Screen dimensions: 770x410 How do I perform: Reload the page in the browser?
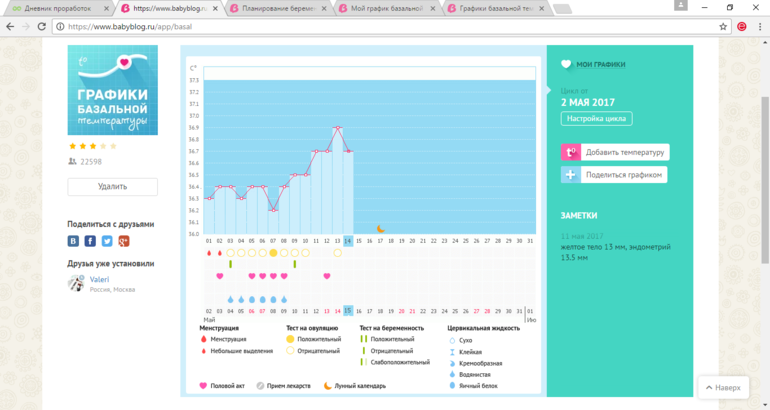pyautogui.click(x=42, y=26)
